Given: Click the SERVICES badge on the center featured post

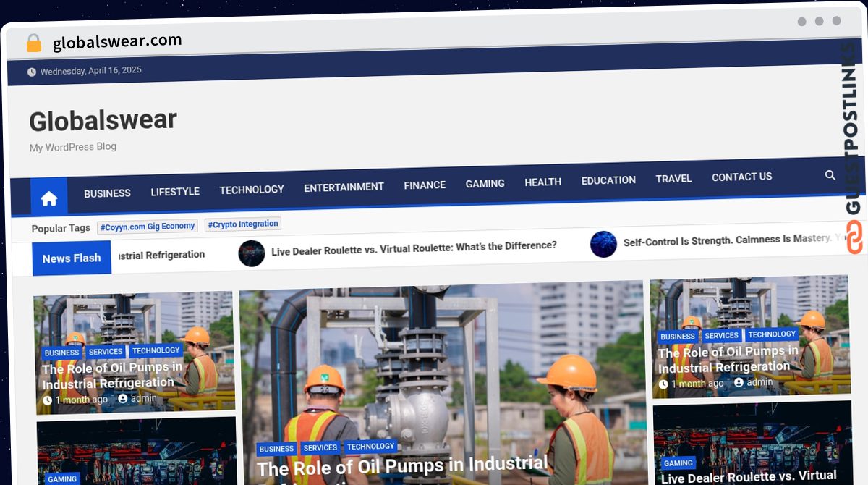Looking at the screenshot, I should coord(320,448).
